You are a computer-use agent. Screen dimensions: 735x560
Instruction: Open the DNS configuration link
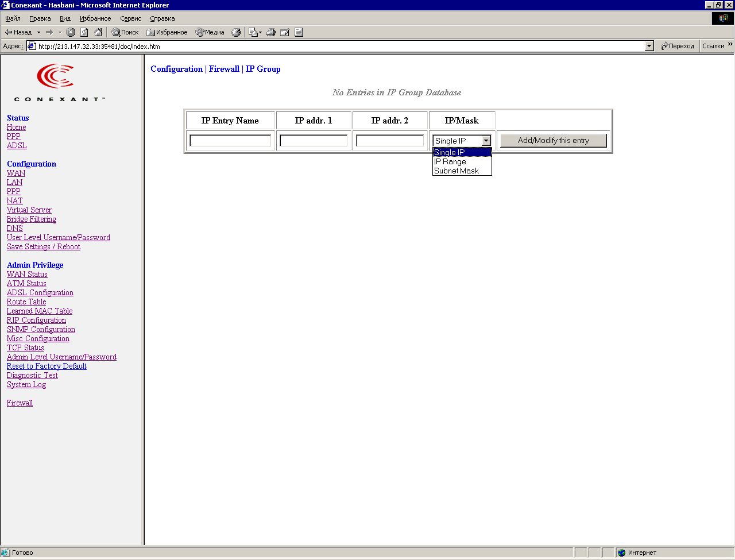(x=15, y=229)
